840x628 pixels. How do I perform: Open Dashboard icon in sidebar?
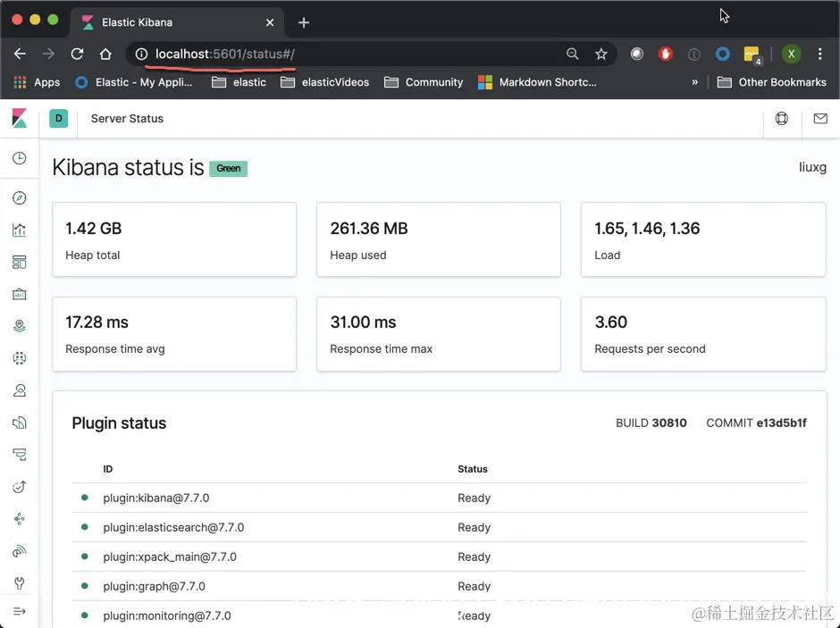20,263
